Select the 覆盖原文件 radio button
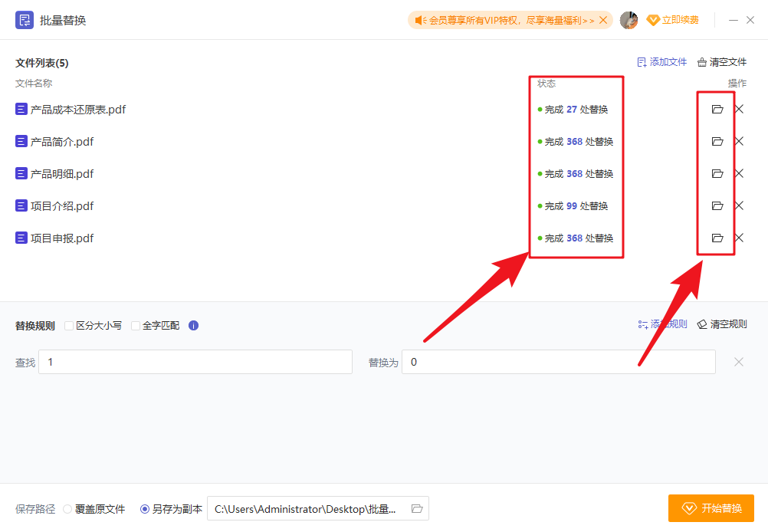Screen dimensions: 768x532 (69, 508)
